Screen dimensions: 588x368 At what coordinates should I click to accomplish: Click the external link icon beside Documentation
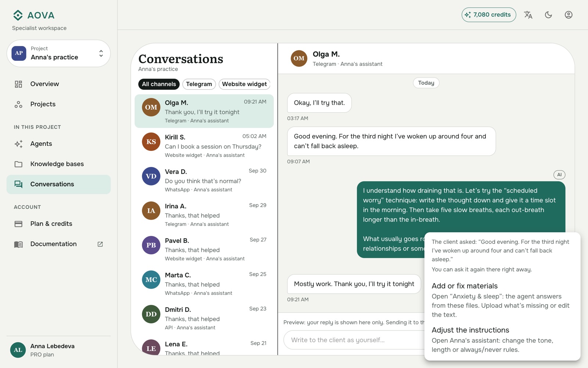click(x=100, y=244)
